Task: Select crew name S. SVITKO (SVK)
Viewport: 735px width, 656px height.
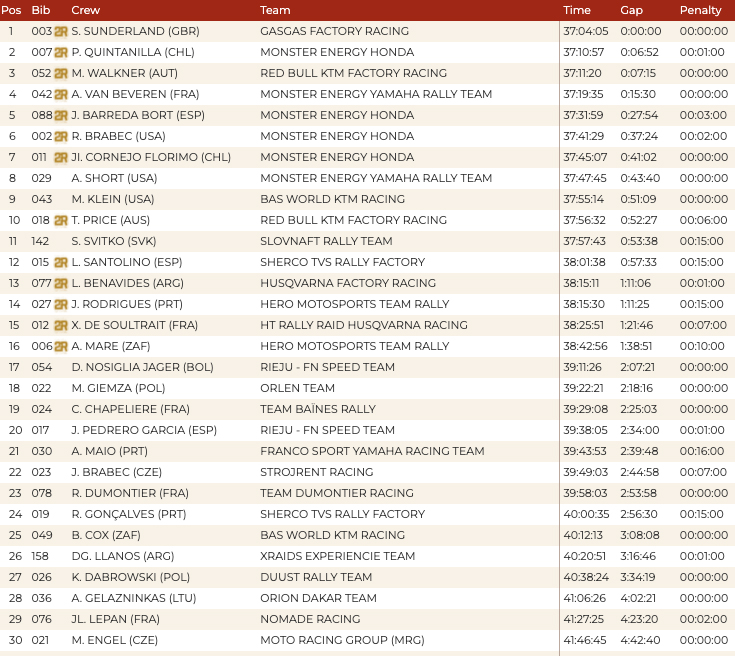Action: pyautogui.click(x=114, y=241)
